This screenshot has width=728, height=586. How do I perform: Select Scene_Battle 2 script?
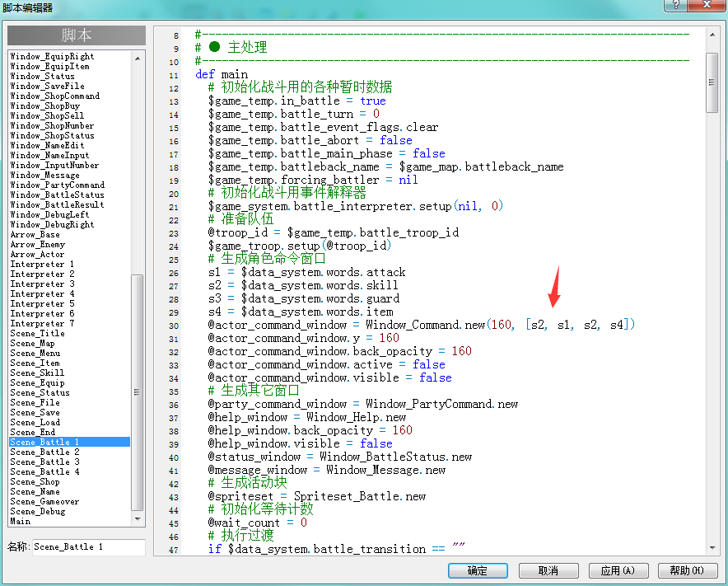[x=44, y=452]
